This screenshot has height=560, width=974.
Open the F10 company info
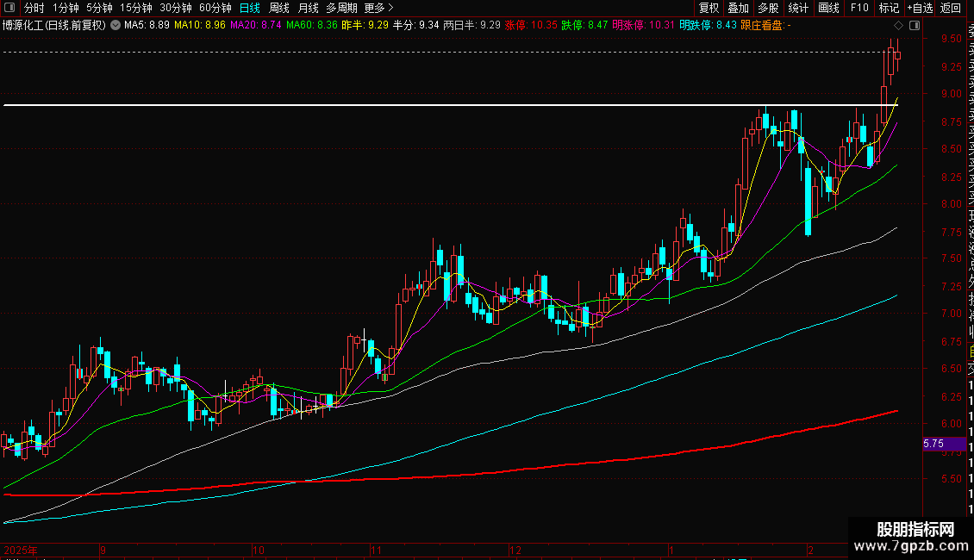coord(859,8)
